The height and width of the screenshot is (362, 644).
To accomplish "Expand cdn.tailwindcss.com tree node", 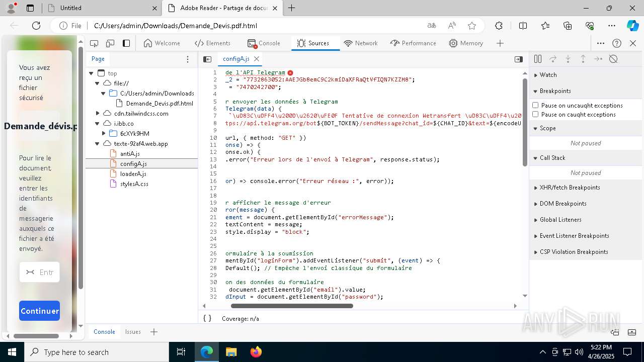I will (97, 114).
